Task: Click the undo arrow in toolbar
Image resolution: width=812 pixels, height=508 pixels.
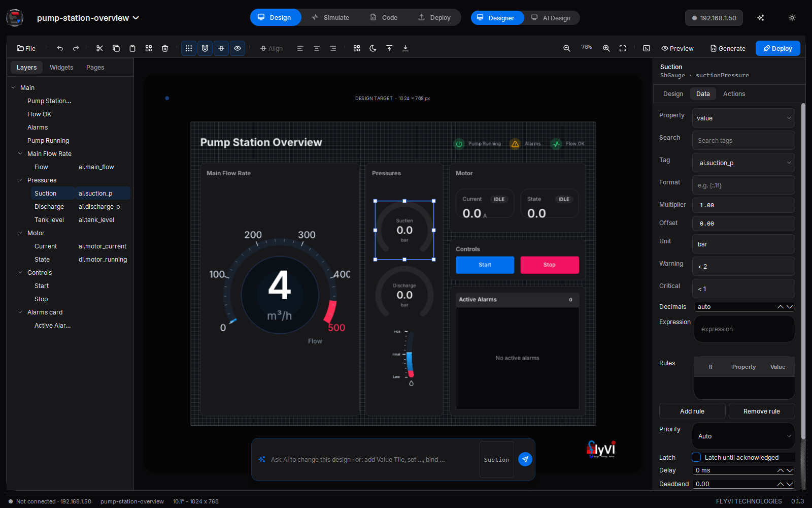Action: pos(60,48)
